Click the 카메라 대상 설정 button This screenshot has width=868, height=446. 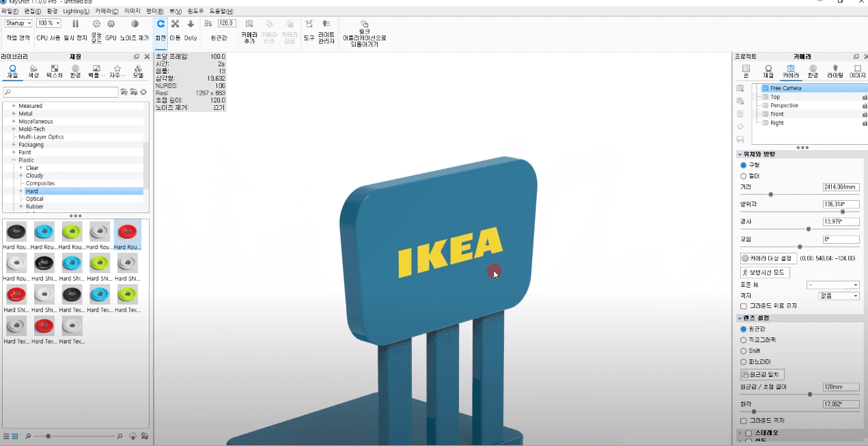point(770,258)
